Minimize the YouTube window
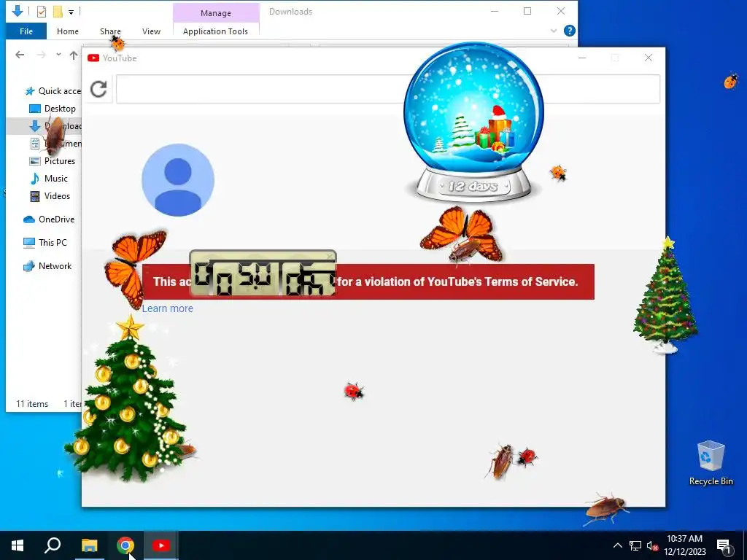Image resolution: width=747 pixels, height=560 pixels. (x=581, y=58)
